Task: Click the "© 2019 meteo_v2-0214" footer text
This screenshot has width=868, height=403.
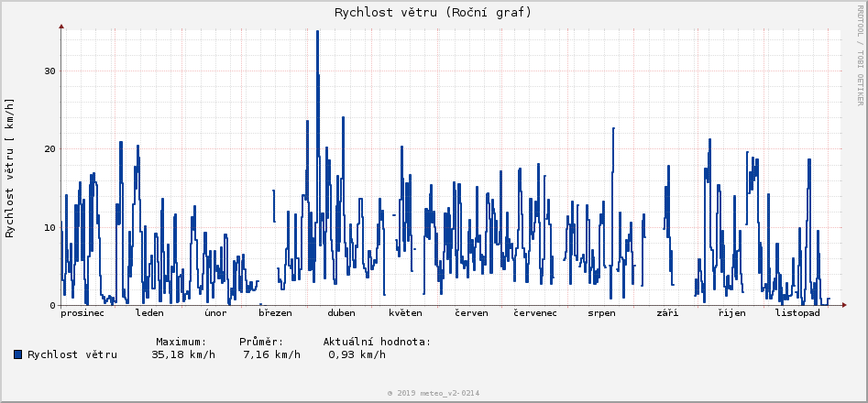Action: 433,393
